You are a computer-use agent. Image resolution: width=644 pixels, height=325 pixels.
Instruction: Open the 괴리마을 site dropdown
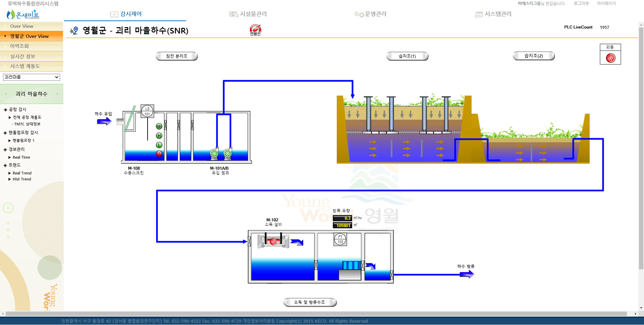click(32, 77)
